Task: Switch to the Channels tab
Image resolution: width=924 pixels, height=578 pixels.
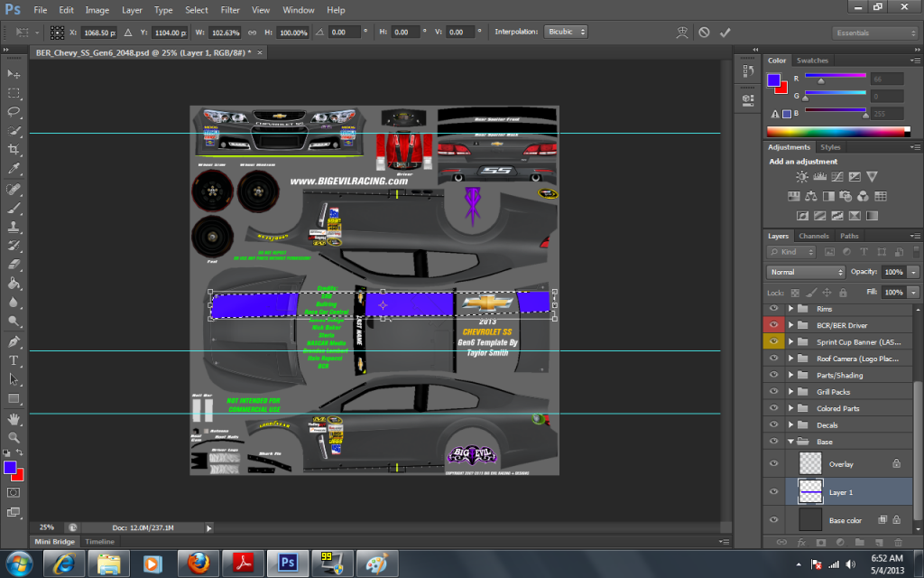Action: [x=814, y=236]
